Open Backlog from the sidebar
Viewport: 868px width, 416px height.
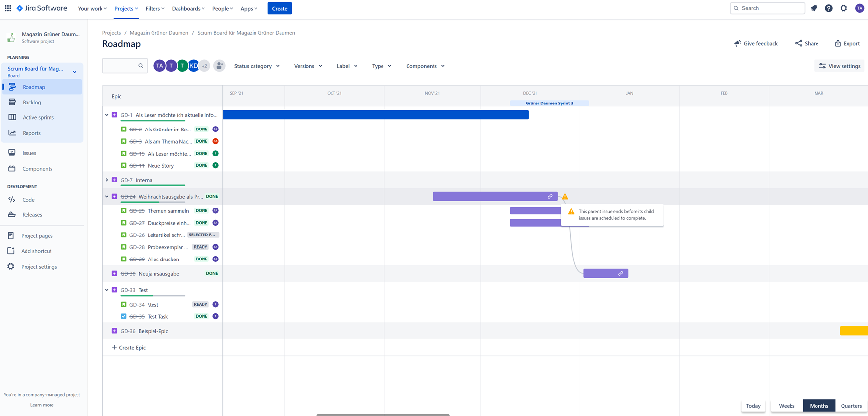pos(32,102)
